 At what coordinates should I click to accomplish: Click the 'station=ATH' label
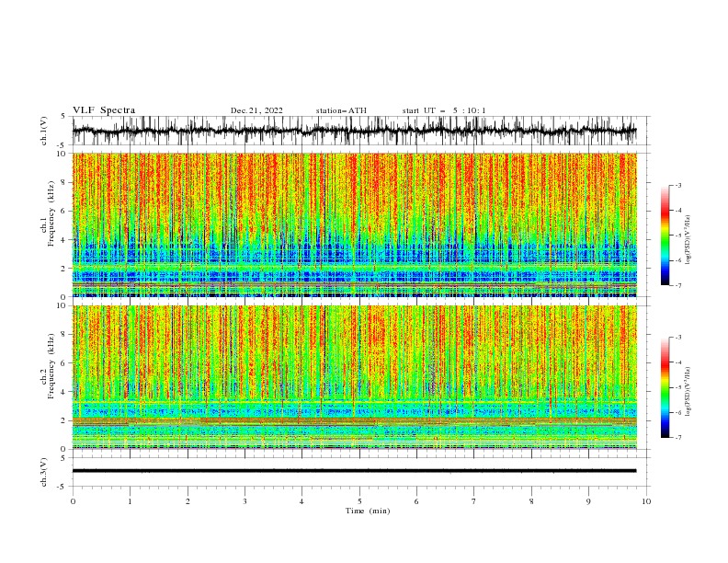click(x=341, y=110)
